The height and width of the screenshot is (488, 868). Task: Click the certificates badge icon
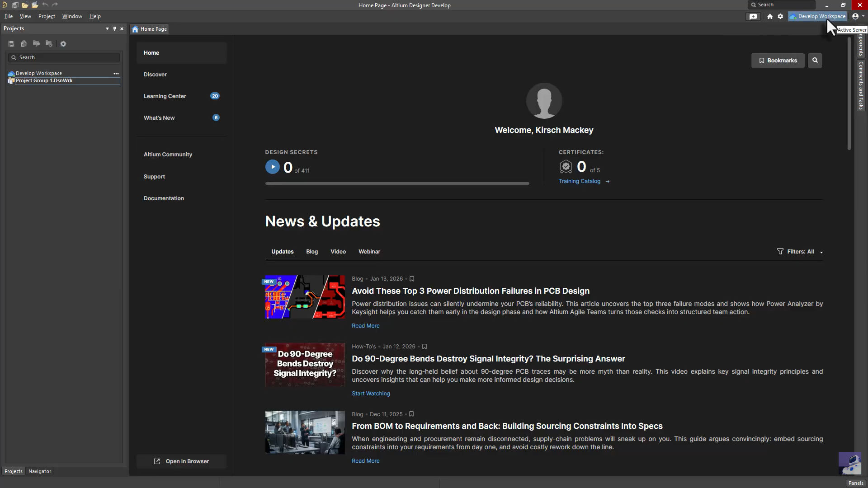coord(566,167)
